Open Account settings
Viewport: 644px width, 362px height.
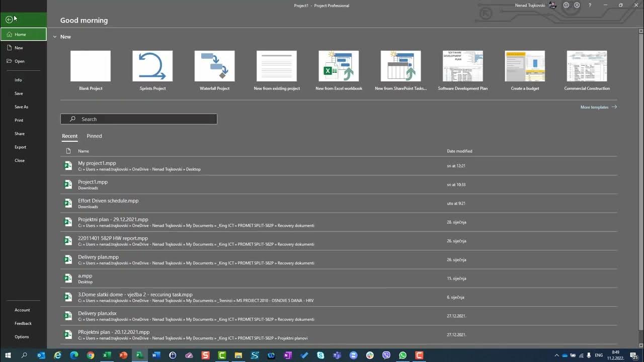coord(23,310)
